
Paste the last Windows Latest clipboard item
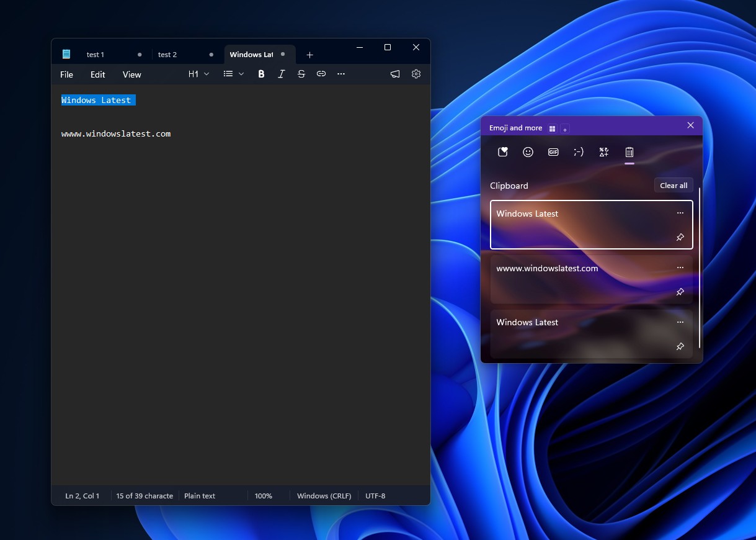click(x=591, y=334)
